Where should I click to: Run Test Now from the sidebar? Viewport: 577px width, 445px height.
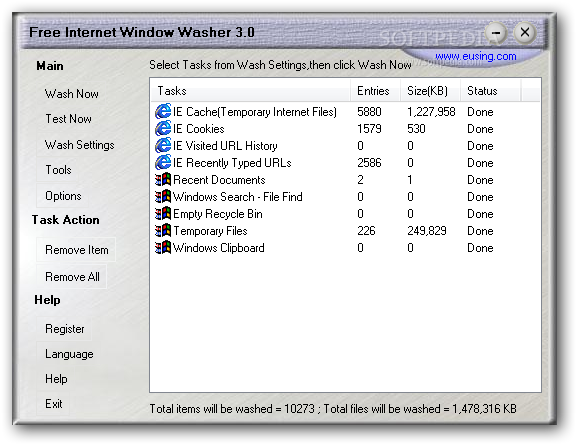click(x=68, y=119)
